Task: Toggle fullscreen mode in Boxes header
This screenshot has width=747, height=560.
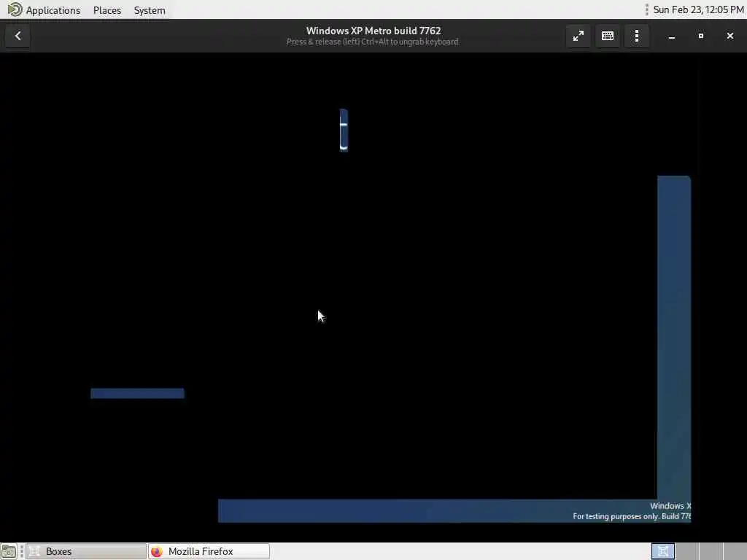Action: coord(578,36)
